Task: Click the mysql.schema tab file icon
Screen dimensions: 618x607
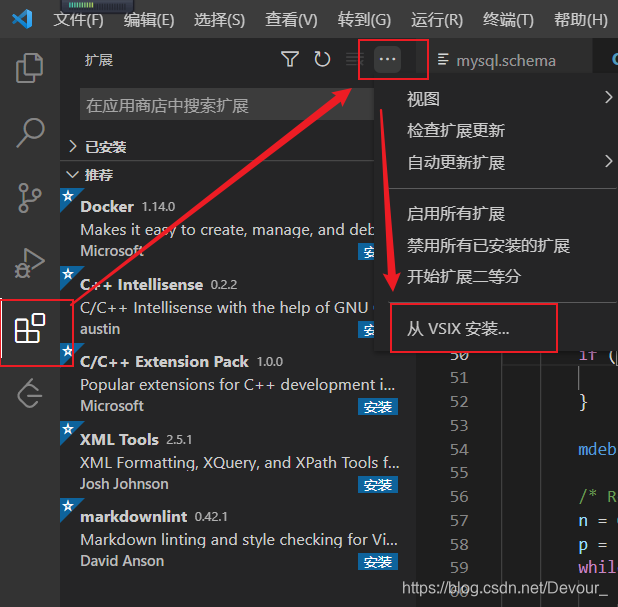Action: coord(443,60)
